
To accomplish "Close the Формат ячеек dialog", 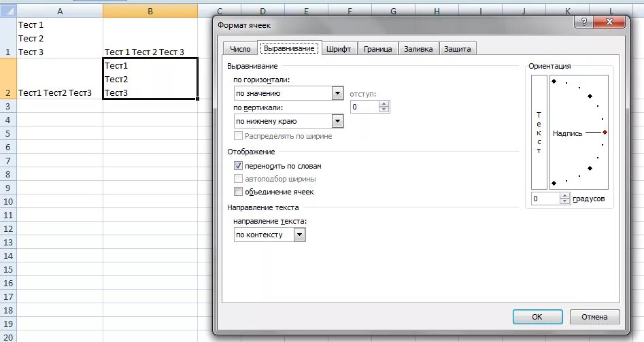I will [x=609, y=22].
